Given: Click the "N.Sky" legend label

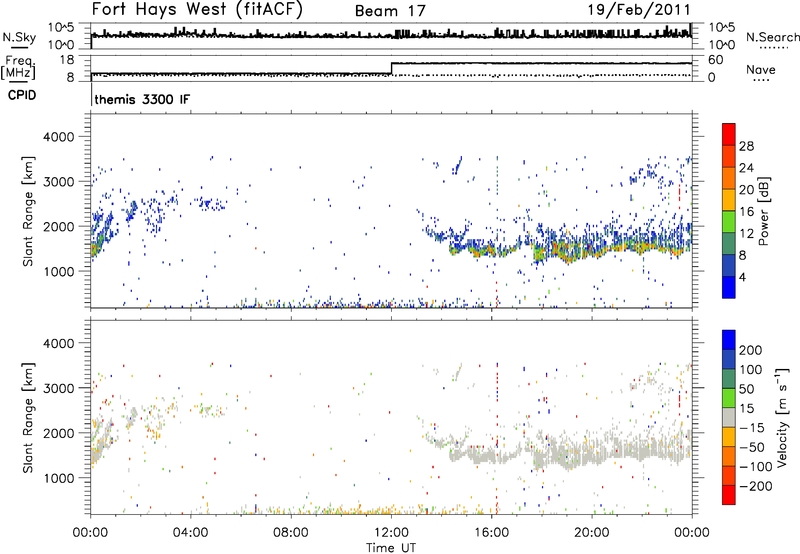Looking at the screenshot, I should pyautogui.click(x=19, y=37).
